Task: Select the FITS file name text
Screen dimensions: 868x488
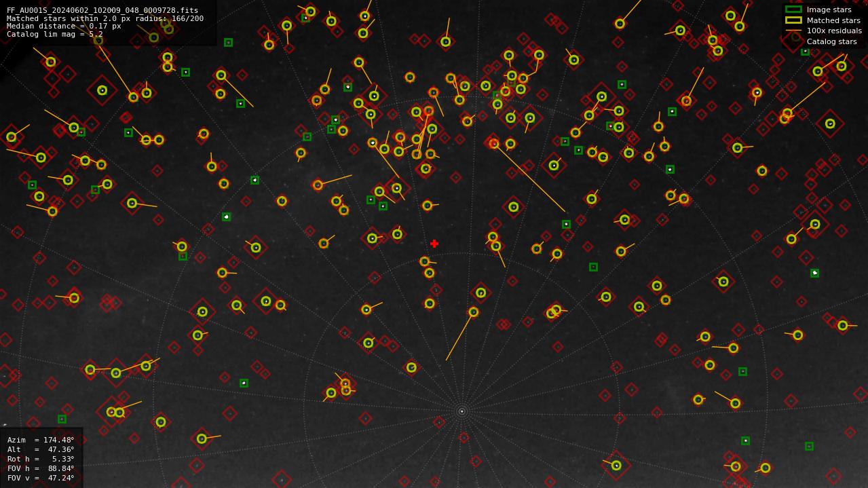Action: click(102, 11)
